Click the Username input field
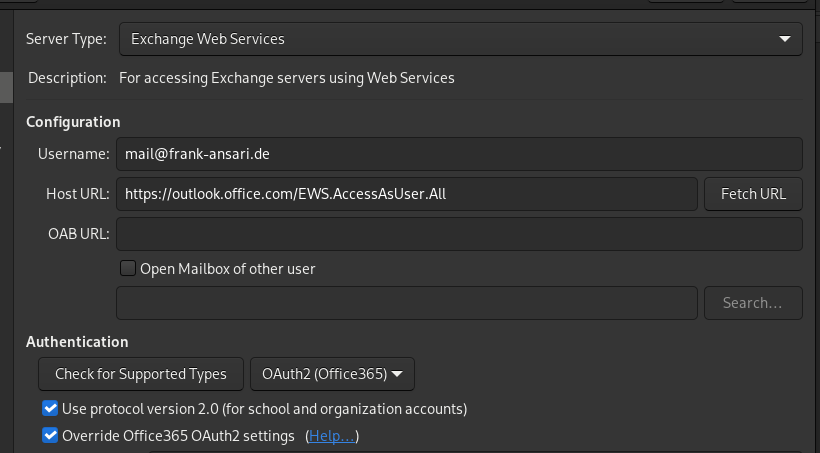Screen dimensions: 820x453 460,154
